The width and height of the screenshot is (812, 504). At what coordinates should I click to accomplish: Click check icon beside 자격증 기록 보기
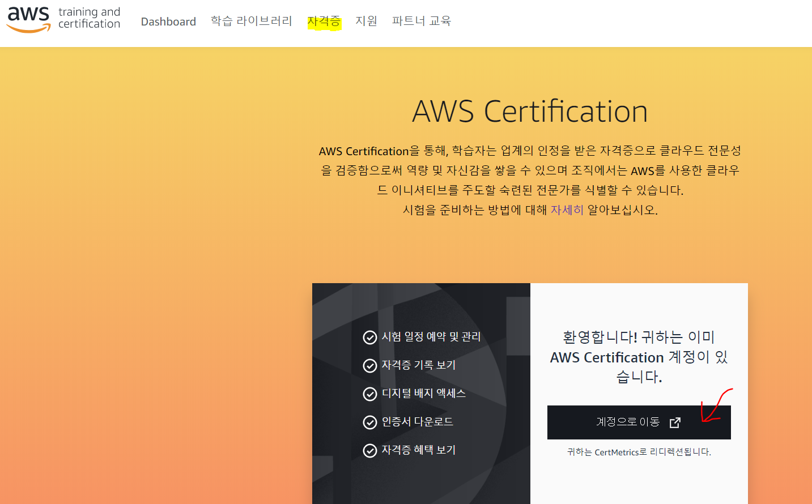click(x=370, y=366)
